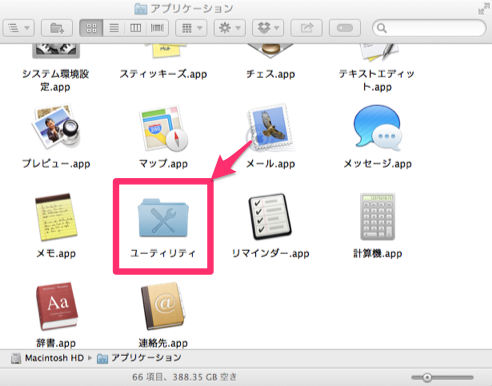Open the 連絡先.app address book icon

(163, 306)
